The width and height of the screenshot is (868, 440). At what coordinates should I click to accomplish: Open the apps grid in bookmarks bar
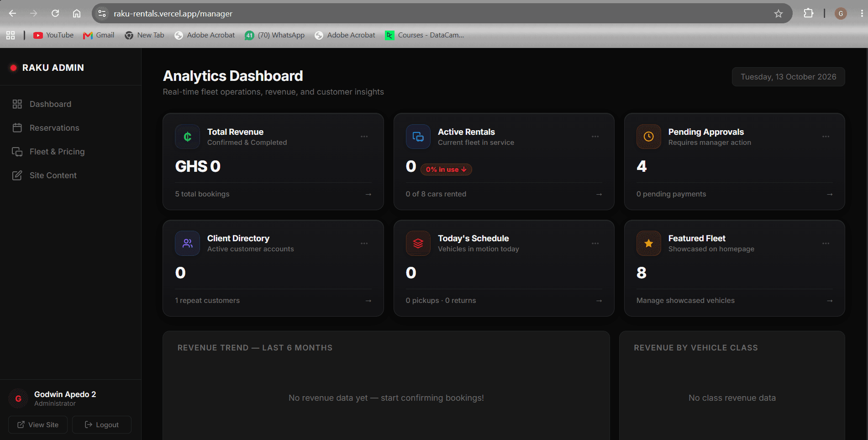point(11,35)
